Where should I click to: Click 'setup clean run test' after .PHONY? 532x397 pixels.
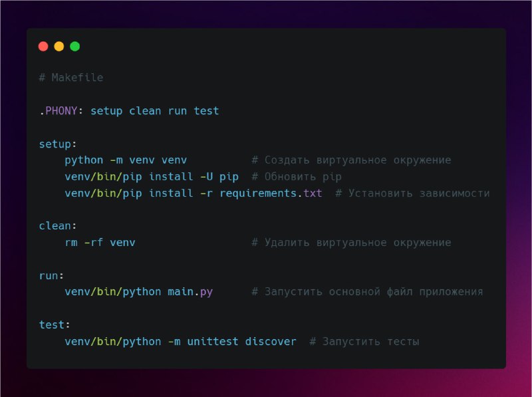click(155, 111)
